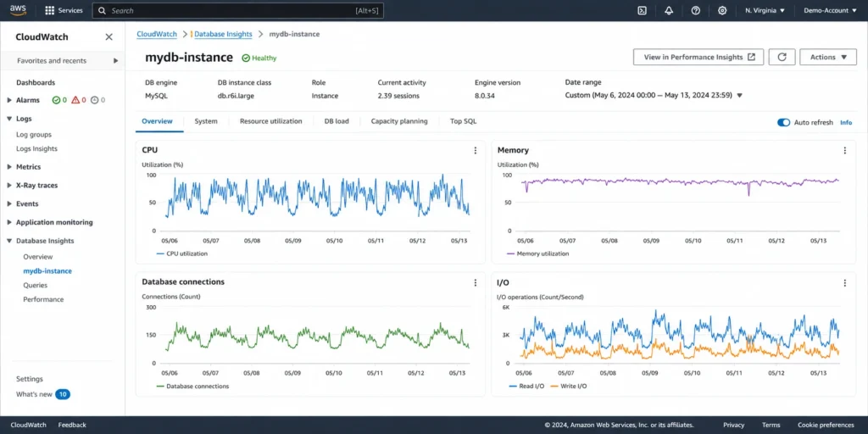The image size is (868, 434).
Task: Open Database Insights Overview sidebar item
Action: tap(37, 257)
